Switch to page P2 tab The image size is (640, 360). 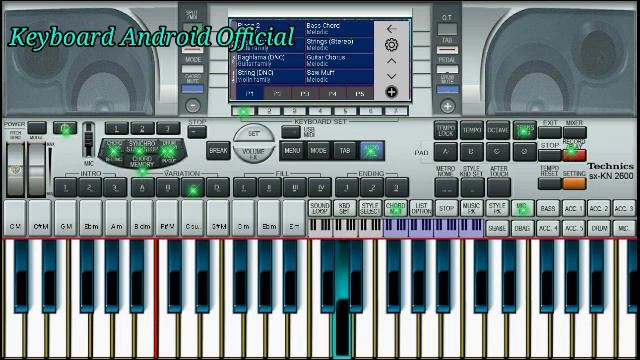pos(277,93)
